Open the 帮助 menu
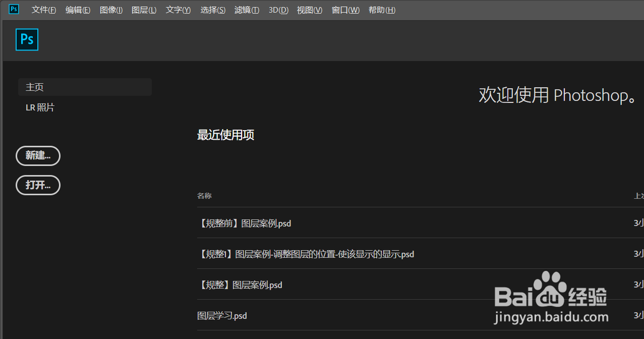This screenshot has height=339, width=644. 382,10
